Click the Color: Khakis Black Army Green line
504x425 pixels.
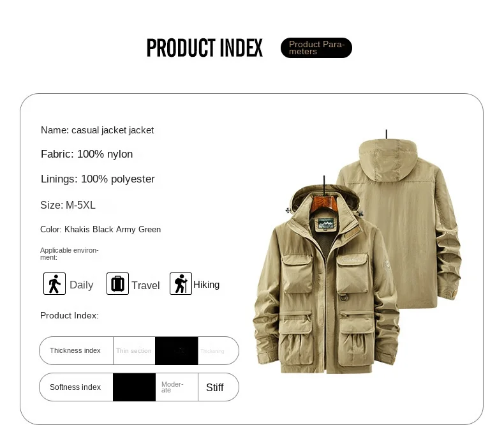(x=100, y=230)
